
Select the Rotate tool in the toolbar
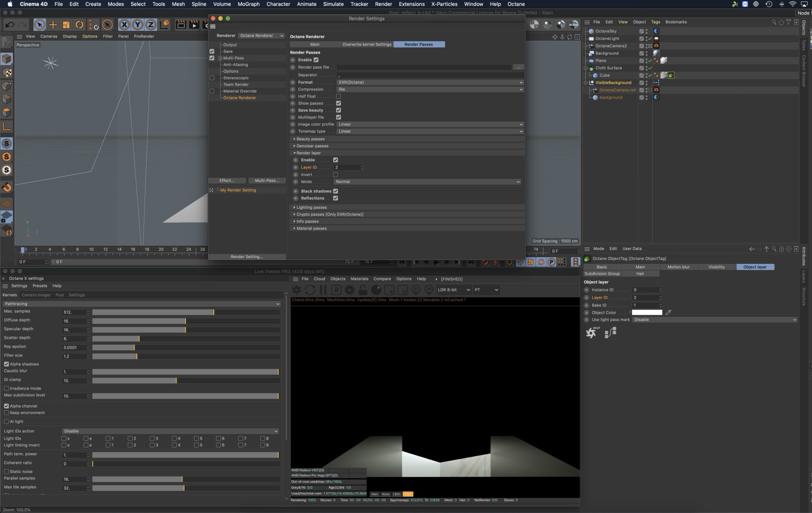79,24
